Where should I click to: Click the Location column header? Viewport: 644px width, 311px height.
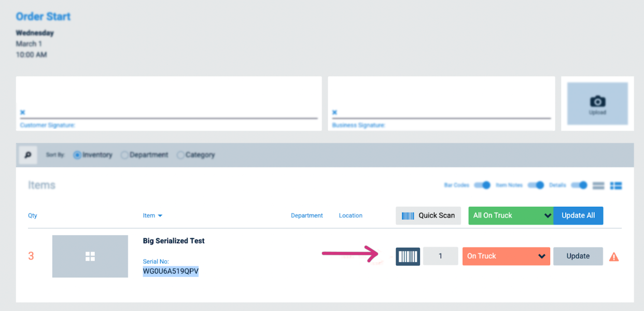click(x=351, y=215)
